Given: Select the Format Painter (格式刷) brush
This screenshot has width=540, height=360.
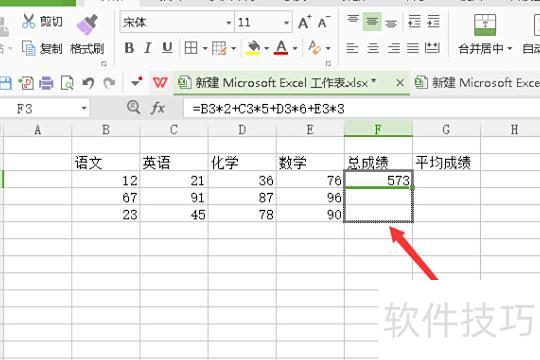Looking at the screenshot, I should [x=87, y=34].
